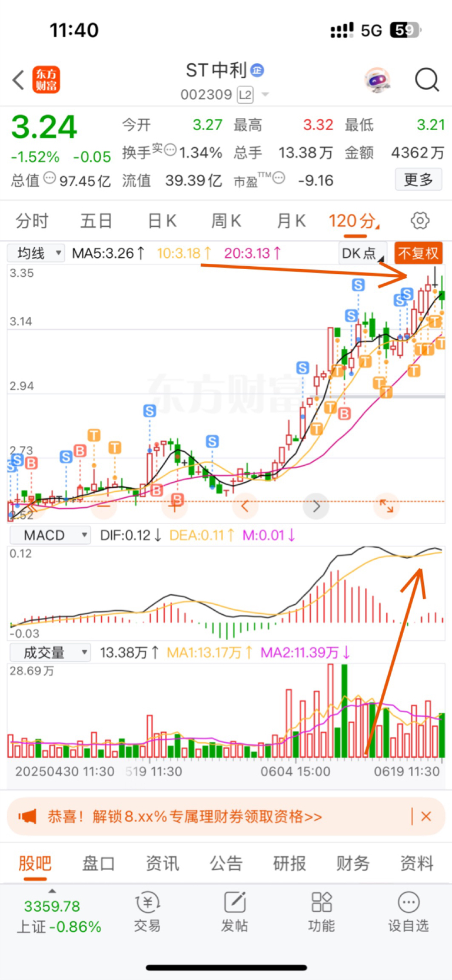
Task: Expand the stock switcher triangle after L2
Action: (265, 95)
